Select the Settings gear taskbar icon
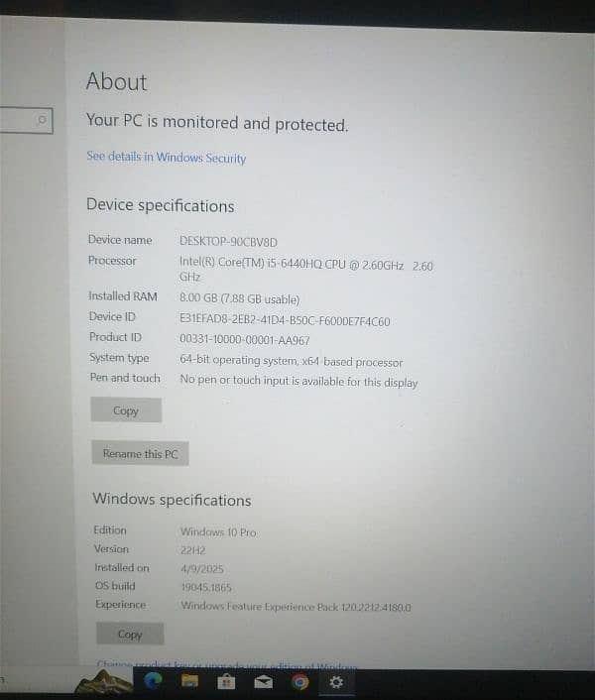595x700 pixels. click(336, 682)
